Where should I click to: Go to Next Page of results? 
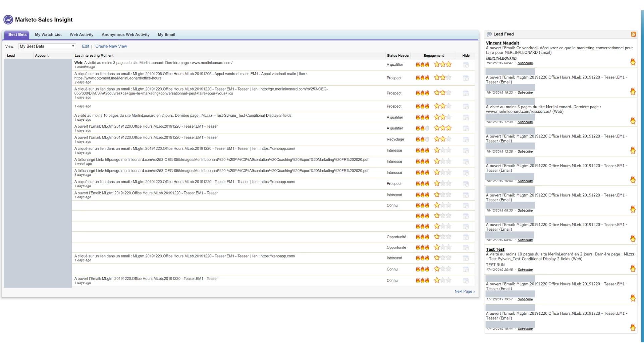(x=465, y=291)
